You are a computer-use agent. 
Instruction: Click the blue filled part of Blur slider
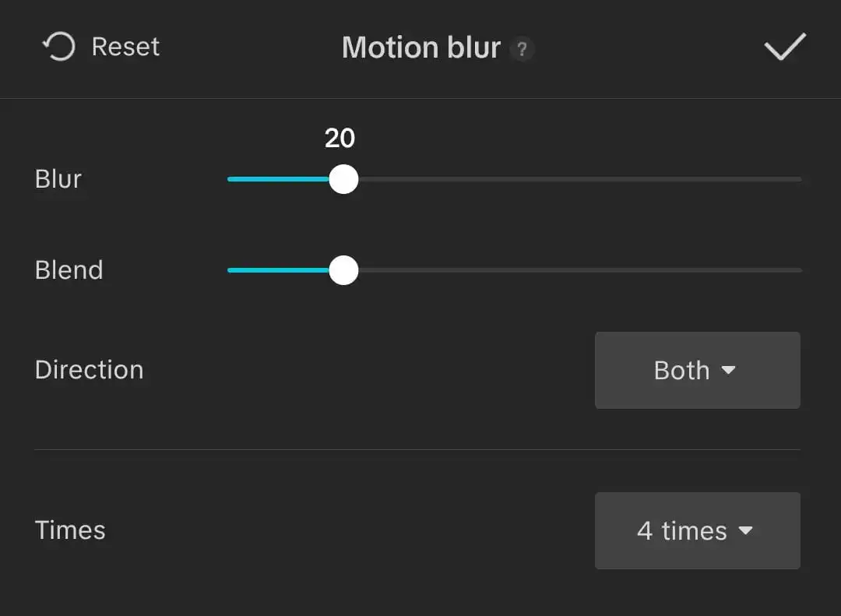click(x=278, y=179)
